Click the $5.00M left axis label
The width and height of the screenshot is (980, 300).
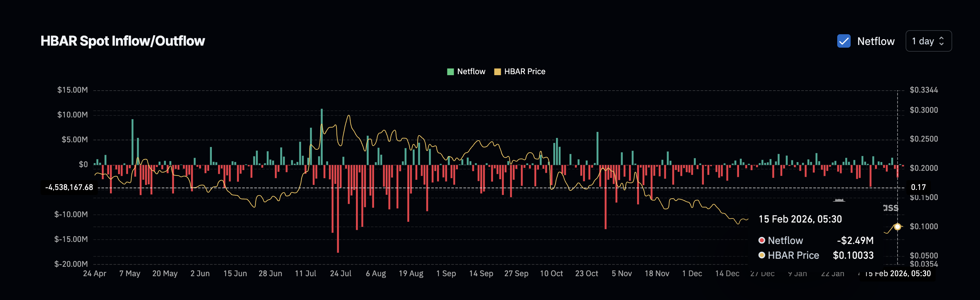pyautogui.click(x=74, y=140)
